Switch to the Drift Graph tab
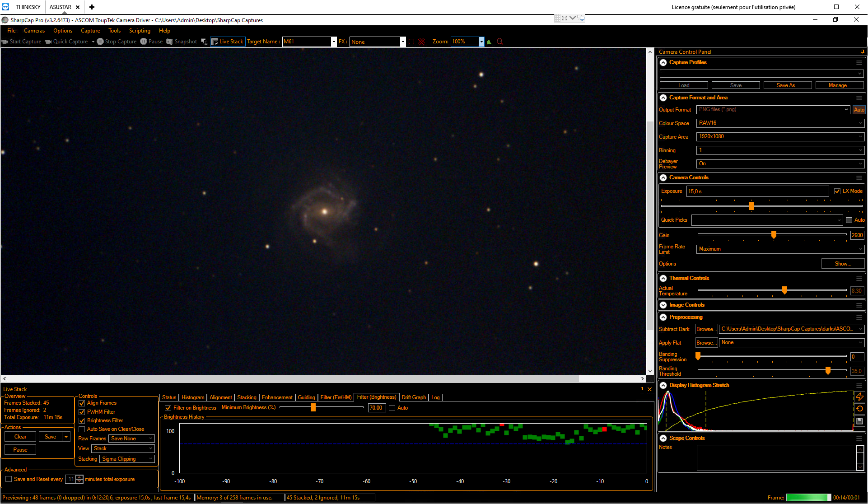Viewport: 868px width, 504px height. [414, 398]
